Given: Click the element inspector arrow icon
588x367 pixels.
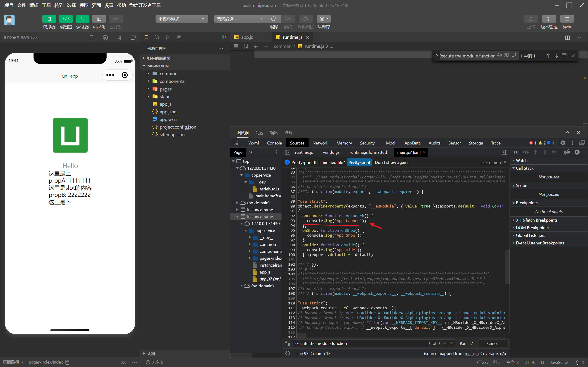Looking at the screenshot, I should click(236, 143).
